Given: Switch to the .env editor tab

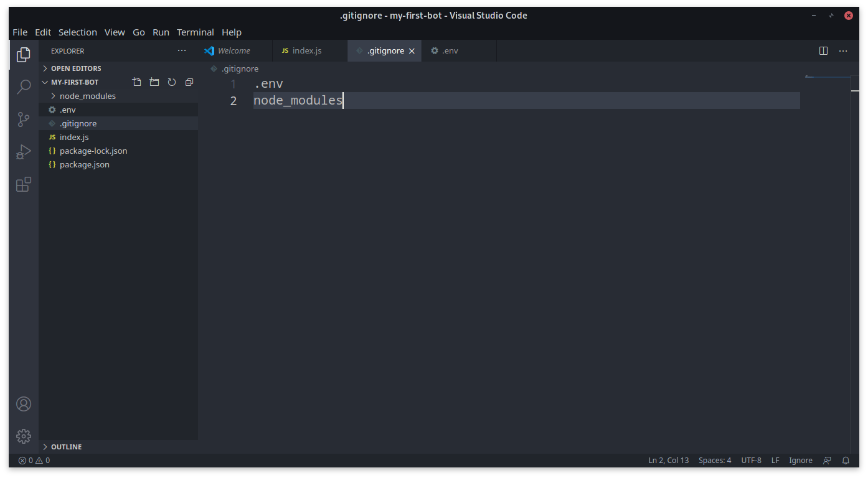Looking at the screenshot, I should (459, 51).
